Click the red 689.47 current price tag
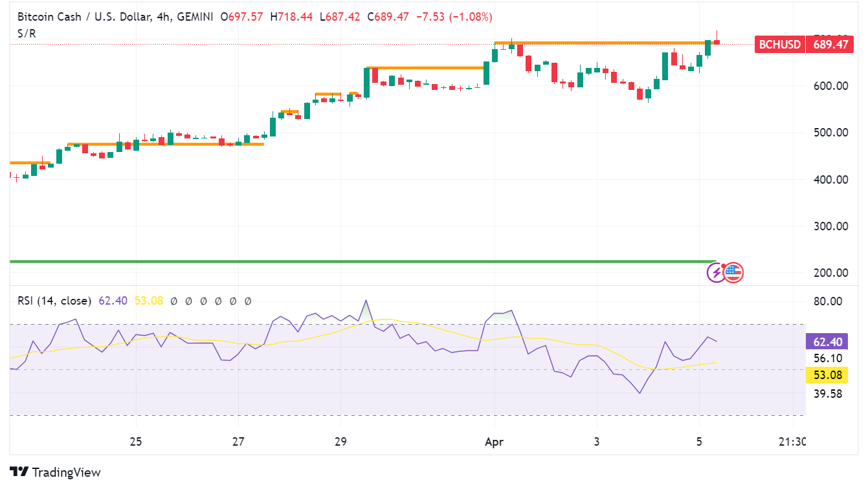Screen dimensions: 868x489 pos(830,45)
